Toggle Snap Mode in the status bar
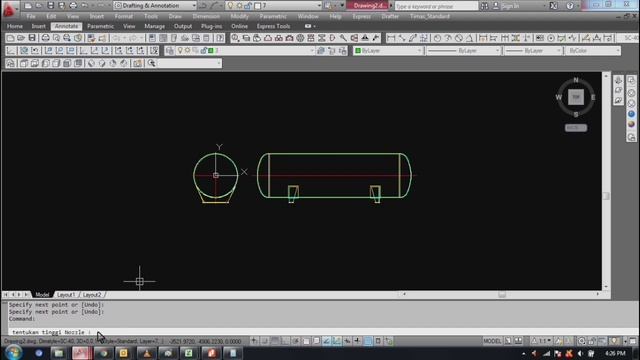 tap(265, 341)
